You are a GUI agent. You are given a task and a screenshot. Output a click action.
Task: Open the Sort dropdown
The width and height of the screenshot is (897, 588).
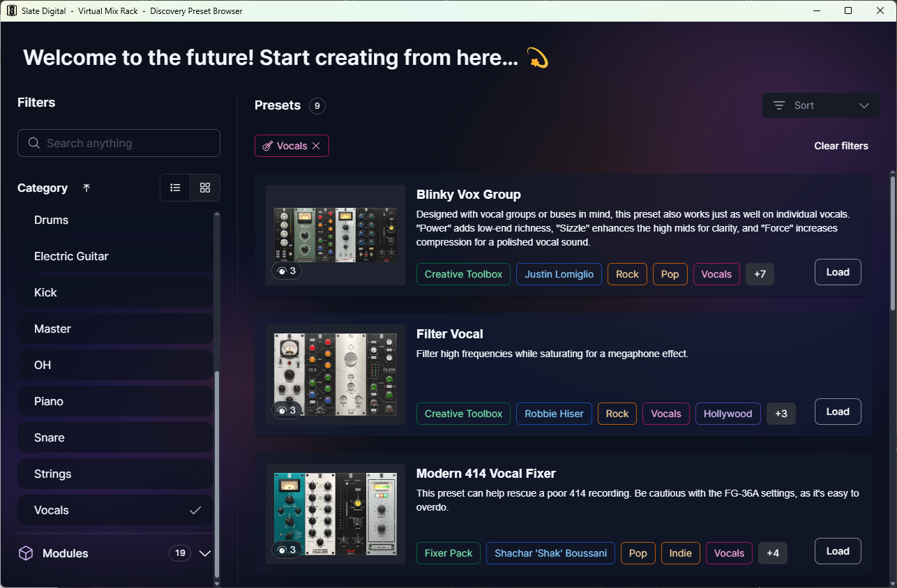click(821, 105)
